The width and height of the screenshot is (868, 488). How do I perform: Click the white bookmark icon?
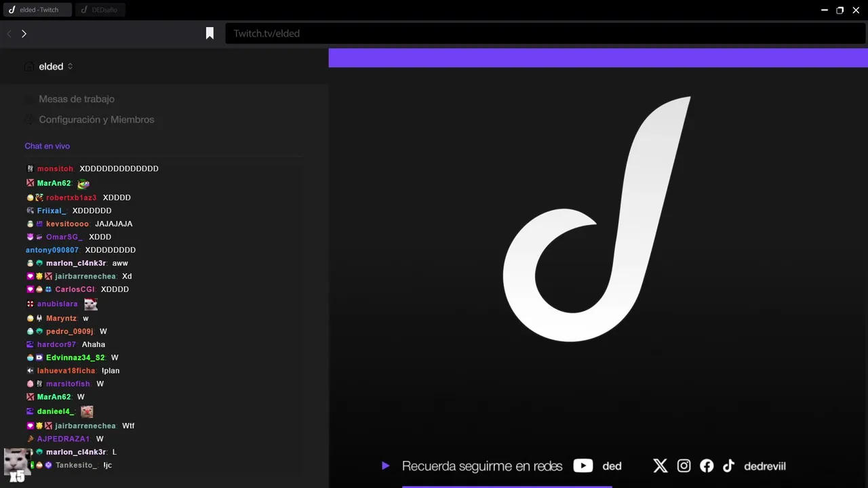(210, 33)
